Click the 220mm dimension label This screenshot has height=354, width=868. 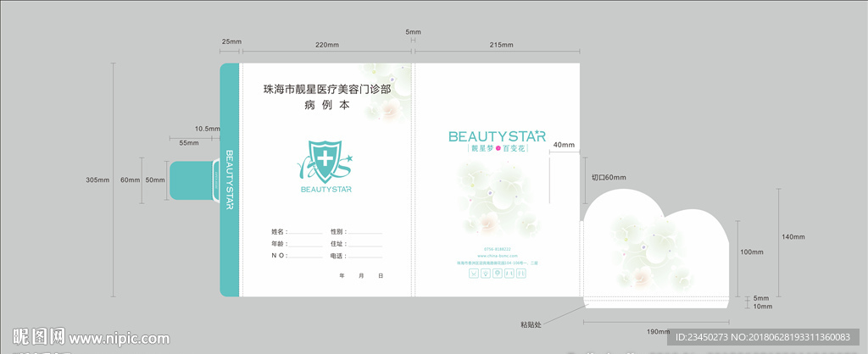pos(327,45)
